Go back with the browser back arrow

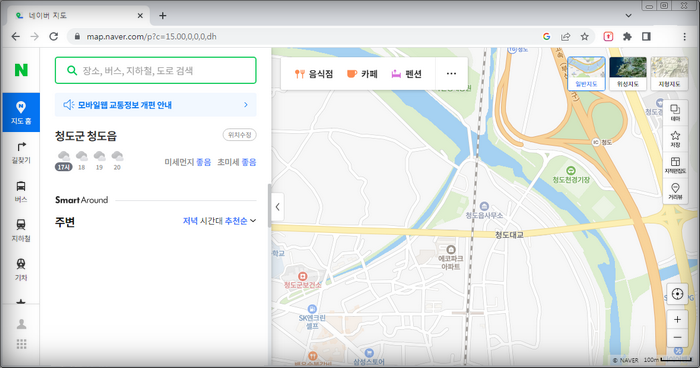[x=16, y=37]
